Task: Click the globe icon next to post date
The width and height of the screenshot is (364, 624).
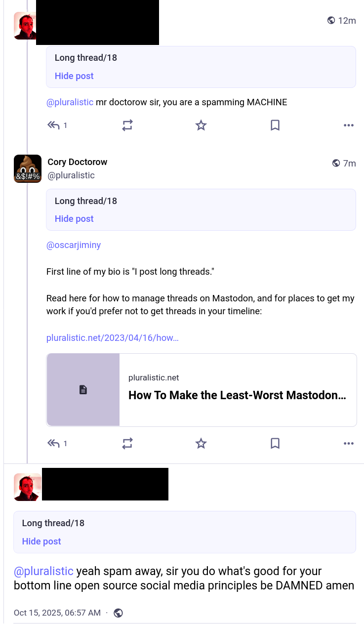Action: pyautogui.click(x=118, y=613)
